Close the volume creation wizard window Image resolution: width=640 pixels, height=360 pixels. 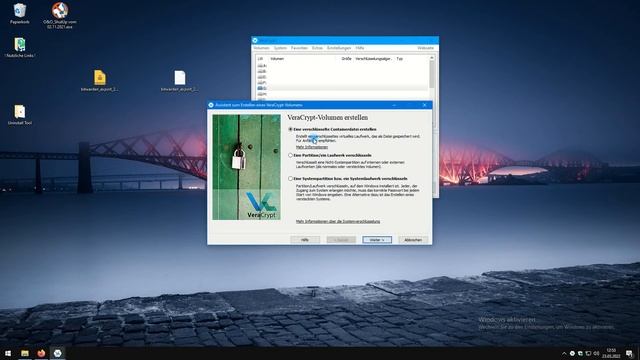click(x=424, y=105)
